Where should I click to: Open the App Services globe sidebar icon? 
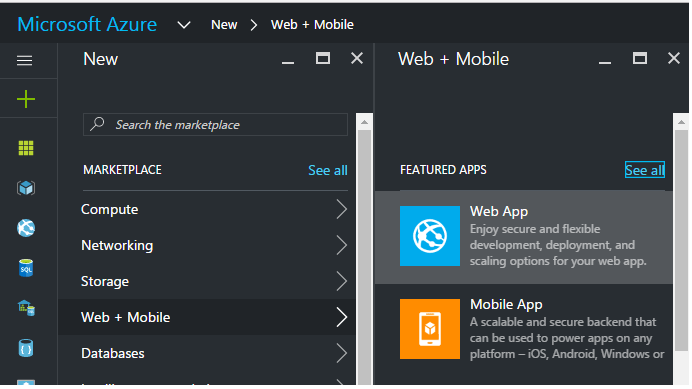tap(26, 228)
